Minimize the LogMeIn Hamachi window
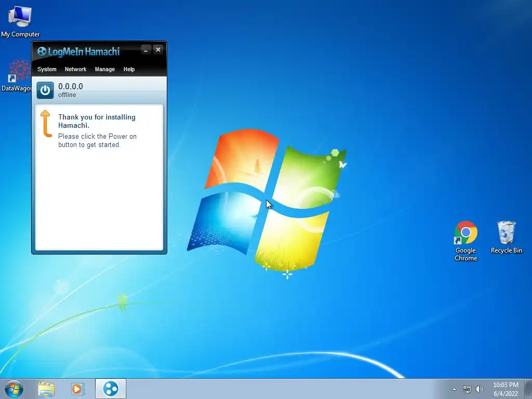 [x=145, y=50]
